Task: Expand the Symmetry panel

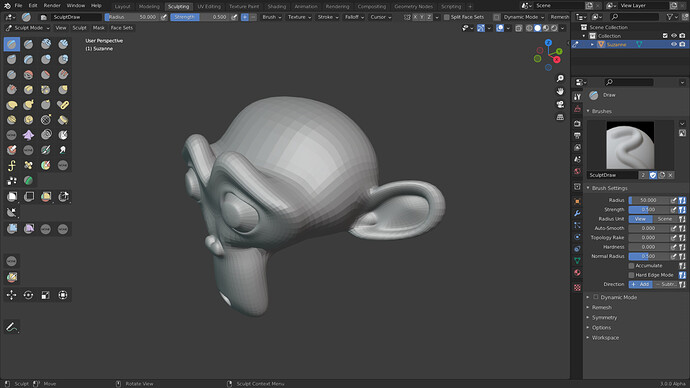Action: (x=604, y=318)
